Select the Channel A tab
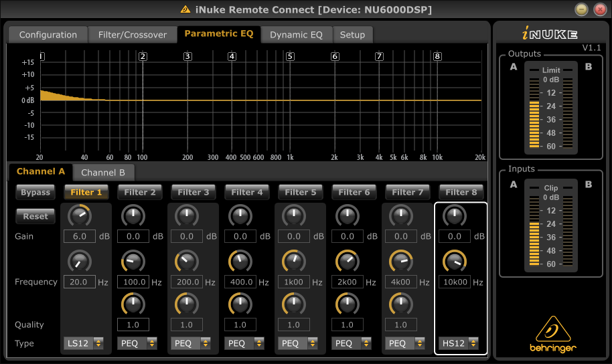The width and height of the screenshot is (612, 364). (x=41, y=172)
